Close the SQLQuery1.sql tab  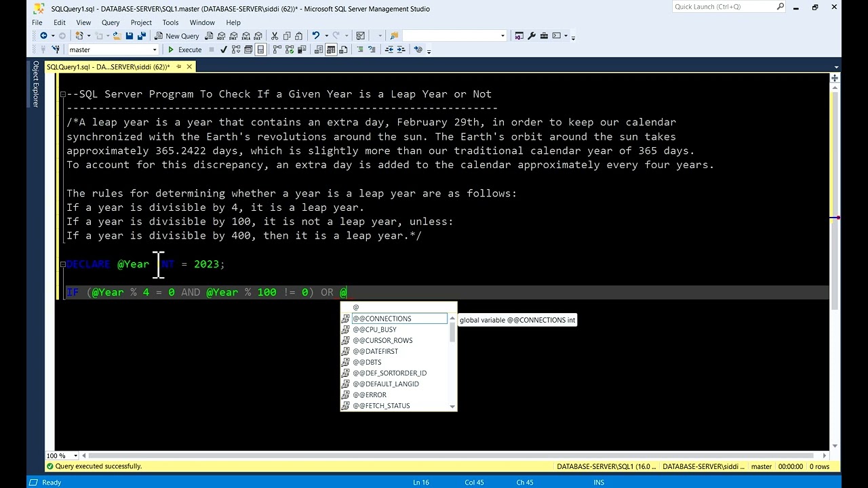click(x=189, y=66)
